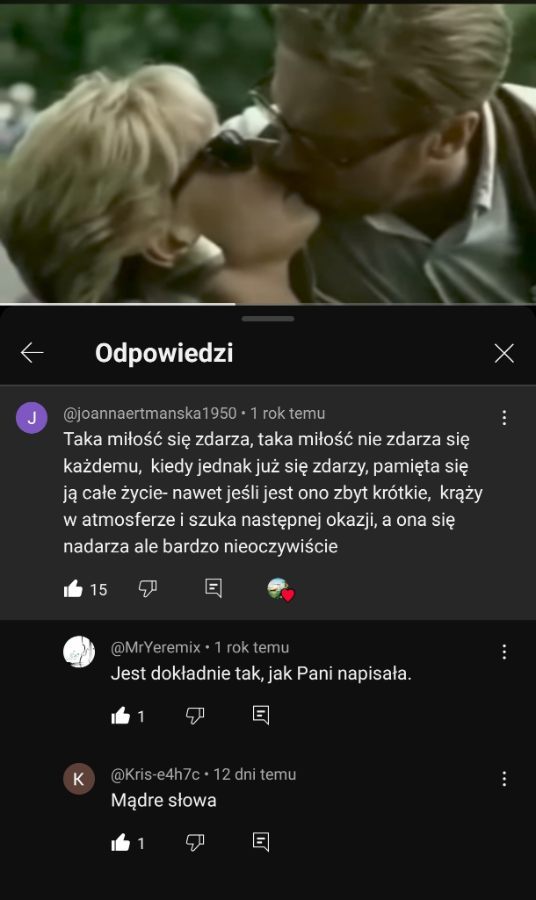The height and width of the screenshot is (900, 536).
Task: Open options menu for MrYeremix's reply
Action: [x=504, y=651]
